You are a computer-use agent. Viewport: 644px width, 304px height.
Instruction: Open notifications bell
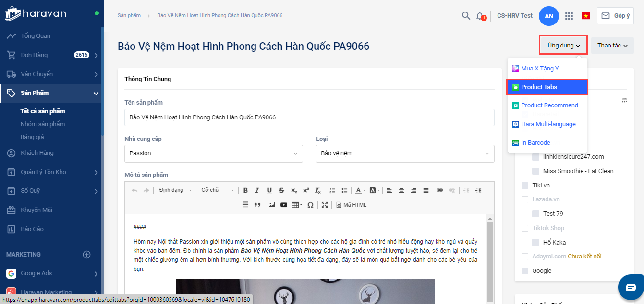coord(480,16)
